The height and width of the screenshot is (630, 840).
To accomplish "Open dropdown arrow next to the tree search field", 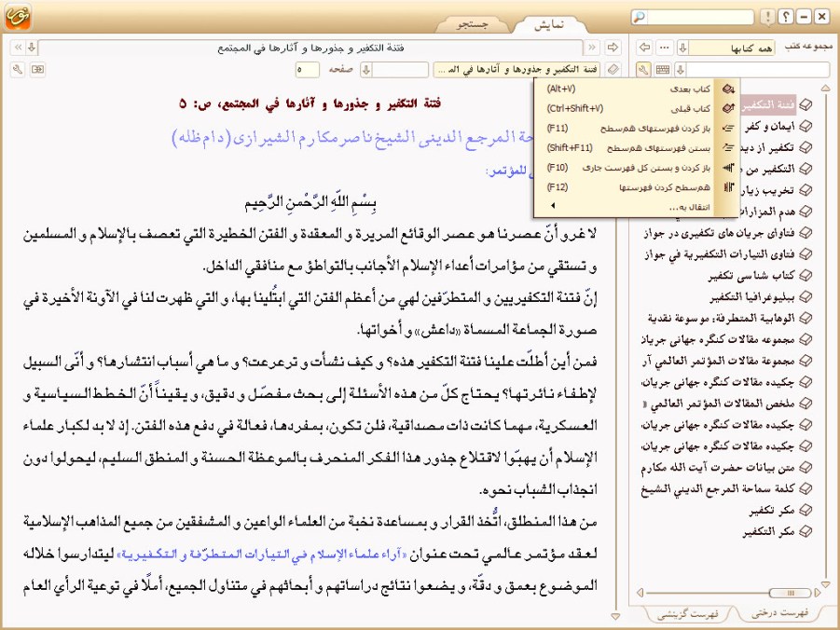I will click(x=681, y=69).
